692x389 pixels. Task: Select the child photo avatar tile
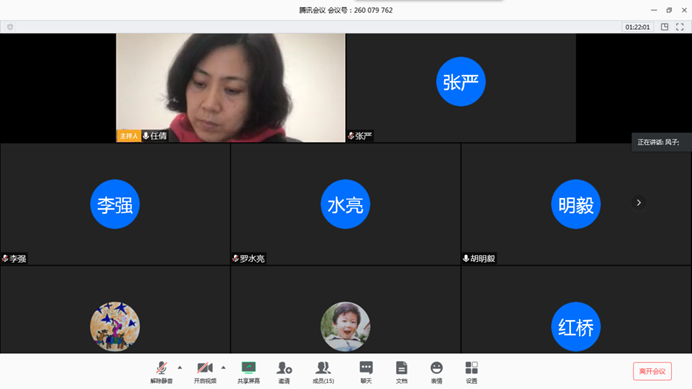pos(345,310)
